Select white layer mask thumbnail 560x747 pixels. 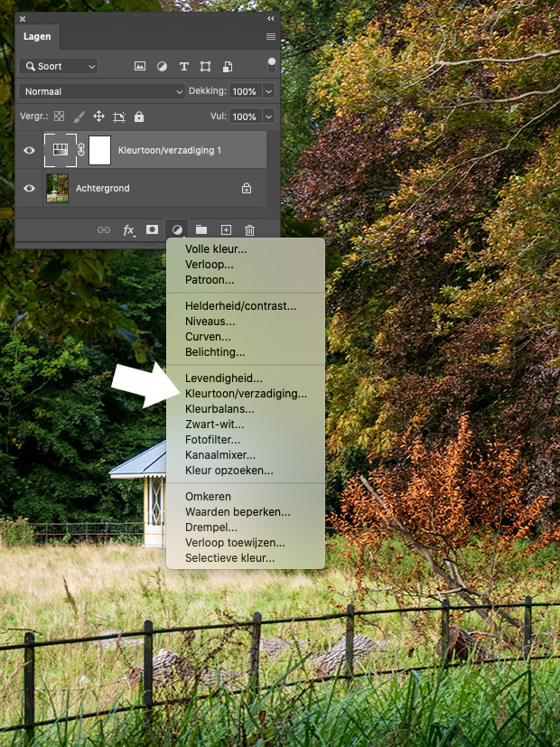tap(99, 150)
